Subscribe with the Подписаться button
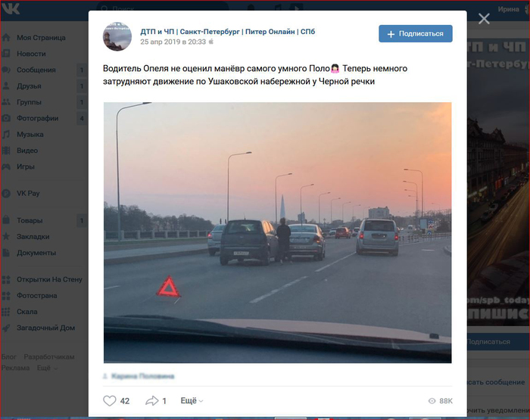The height and width of the screenshot is (420, 530). tap(416, 34)
